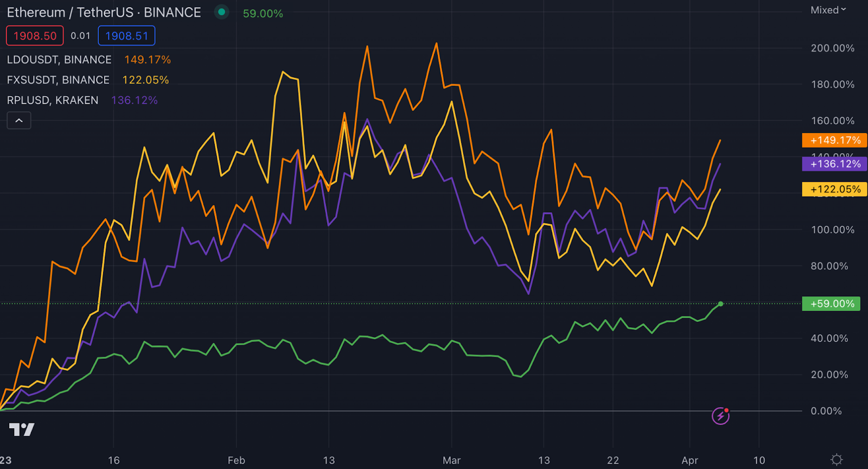
Task: Click the purple lightning bolt event icon
Action: coord(720,416)
